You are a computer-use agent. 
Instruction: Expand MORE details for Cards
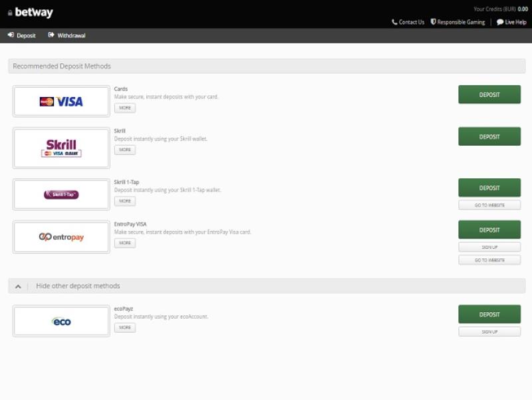124,108
